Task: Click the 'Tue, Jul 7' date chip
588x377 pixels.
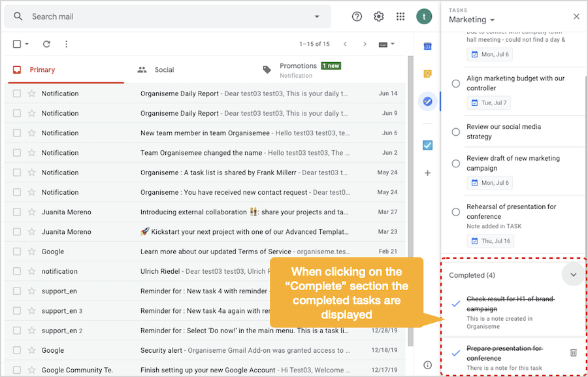Action: (488, 103)
